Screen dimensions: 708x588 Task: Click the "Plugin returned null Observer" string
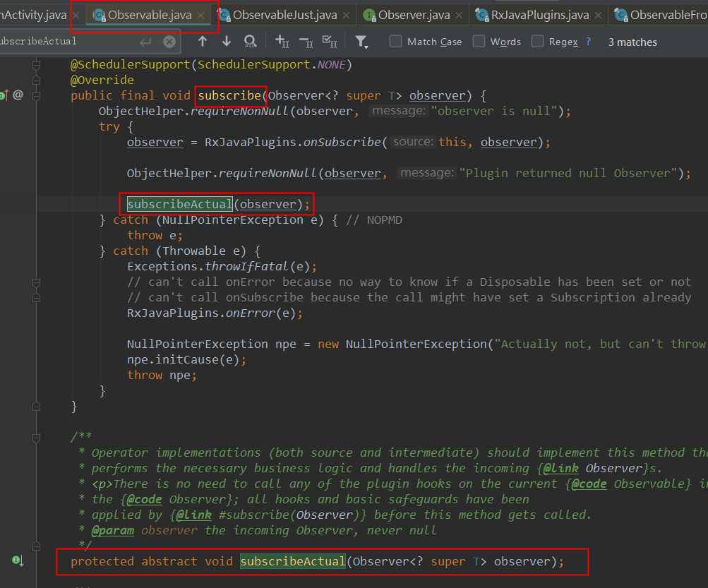click(x=568, y=174)
